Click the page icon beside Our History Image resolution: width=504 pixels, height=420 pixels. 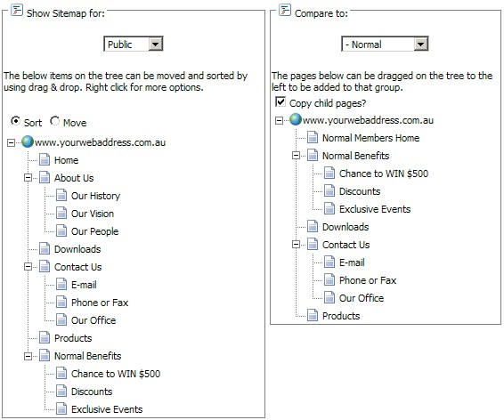click(x=61, y=195)
